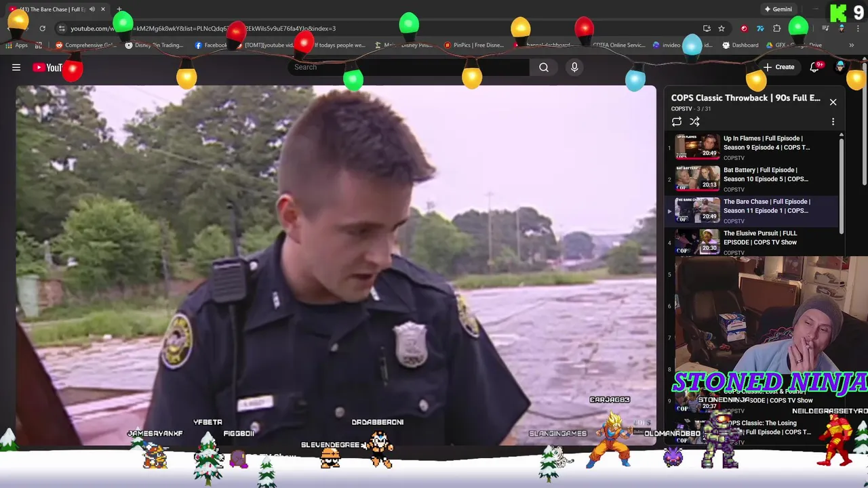The width and height of the screenshot is (868, 488).
Task: Open the Dashboard bookmark
Action: click(741, 45)
